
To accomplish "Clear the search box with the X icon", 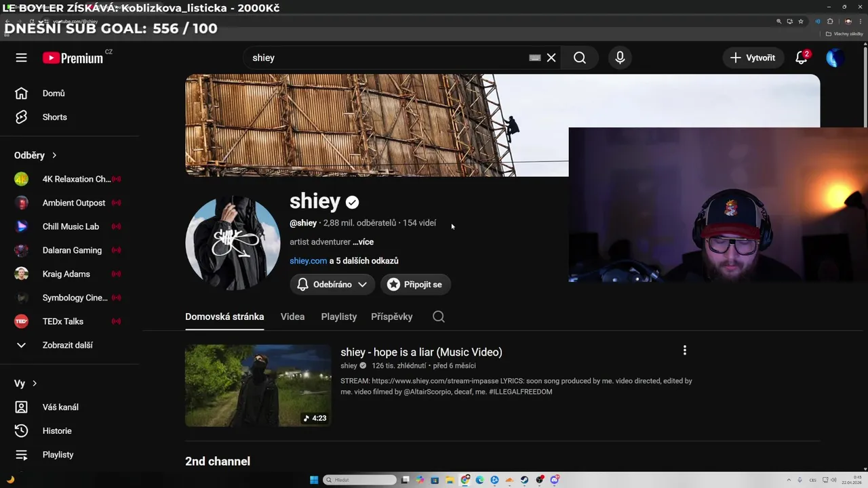I will coord(551,58).
